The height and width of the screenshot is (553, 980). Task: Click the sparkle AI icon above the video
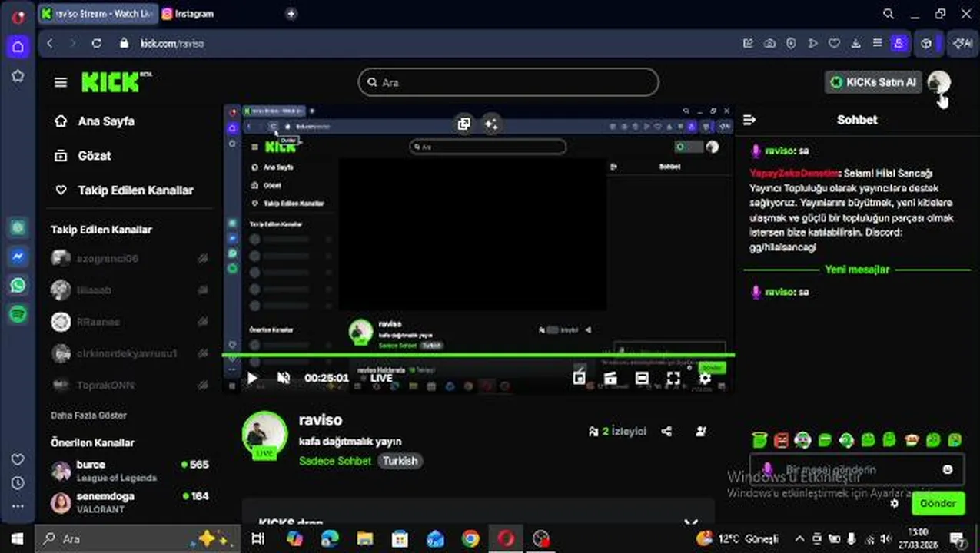click(491, 124)
